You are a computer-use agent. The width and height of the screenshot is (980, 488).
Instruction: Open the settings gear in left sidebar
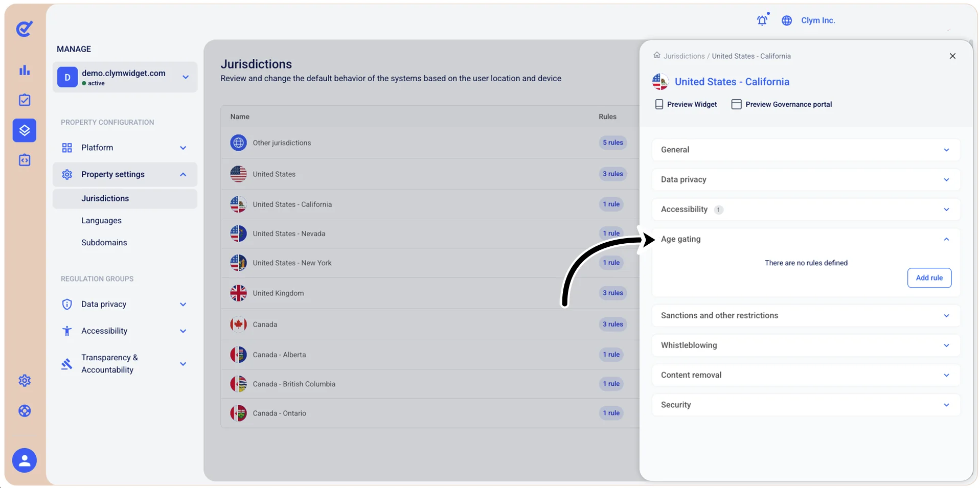(25, 381)
